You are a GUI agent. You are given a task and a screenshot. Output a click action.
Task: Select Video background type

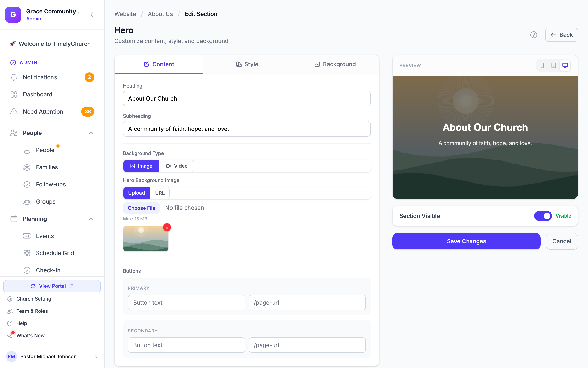point(177,166)
